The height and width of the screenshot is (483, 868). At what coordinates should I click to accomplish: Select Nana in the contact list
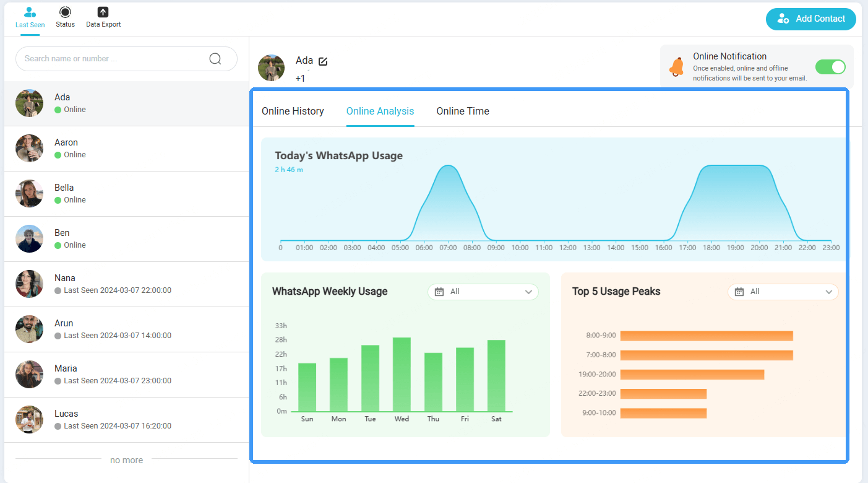pos(126,284)
